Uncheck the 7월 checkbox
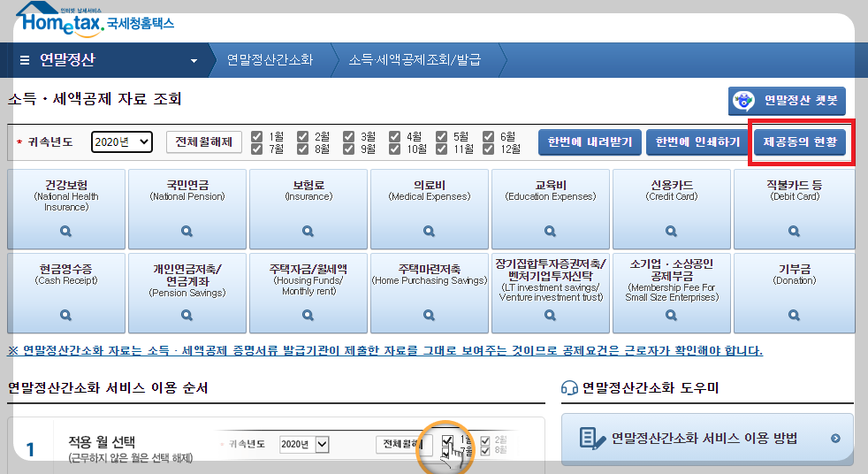Image resolution: width=868 pixels, height=474 pixels. click(257, 149)
